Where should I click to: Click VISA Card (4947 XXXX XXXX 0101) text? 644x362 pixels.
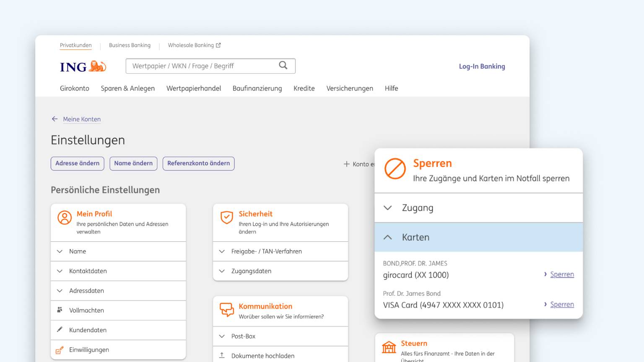[x=443, y=305]
